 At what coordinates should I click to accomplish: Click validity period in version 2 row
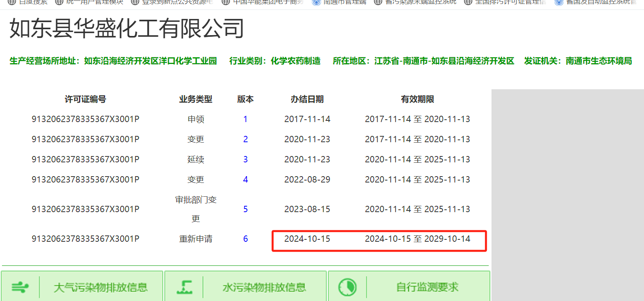[x=418, y=139]
